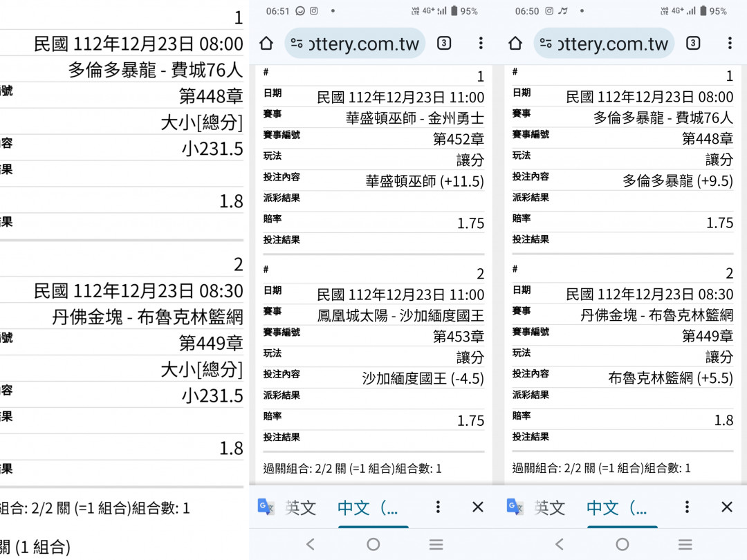The height and width of the screenshot is (560, 747).
Task: Click left panel match 丹佛金塊 - 布魯克林籃網
Action: tap(148, 317)
